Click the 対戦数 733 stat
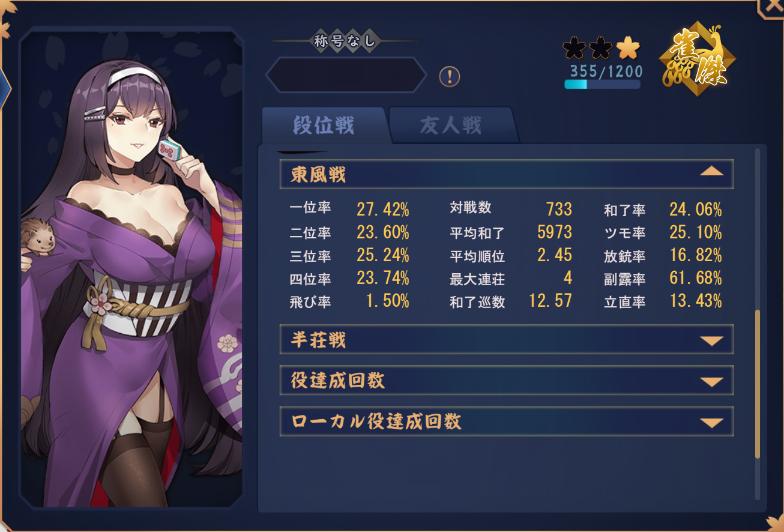Viewport: 784px width, 532px height. tap(511, 209)
